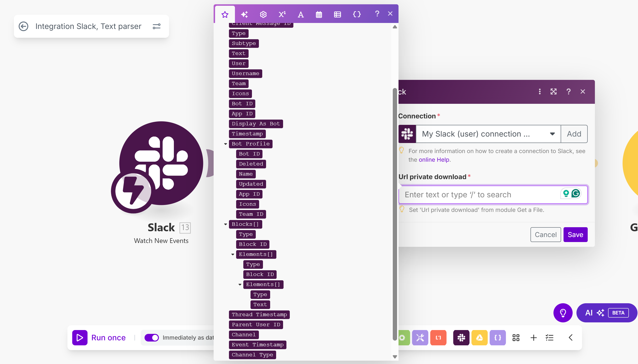Open the lightbulb help button
The width and height of the screenshot is (638, 364).
(563, 313)
